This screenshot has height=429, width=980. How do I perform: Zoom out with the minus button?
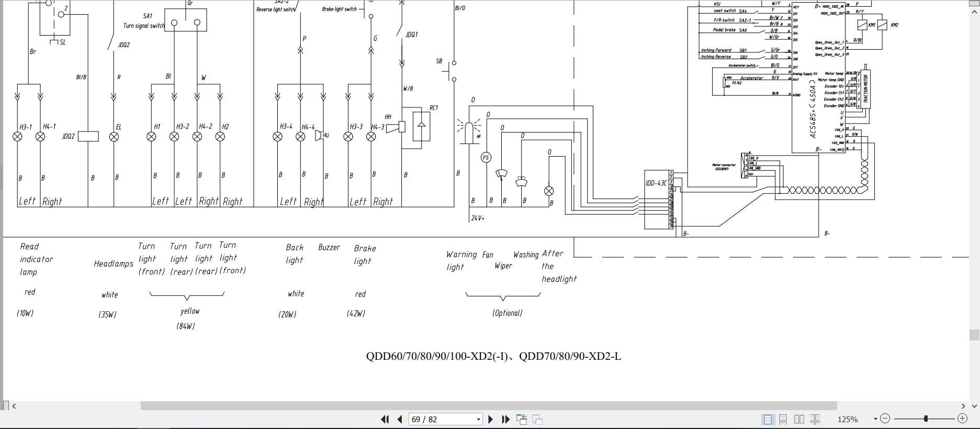click(885, 419)
